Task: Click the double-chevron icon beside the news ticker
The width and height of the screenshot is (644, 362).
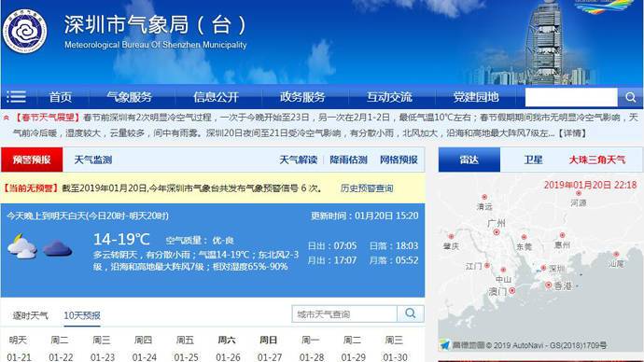Action: pos(7,118)
